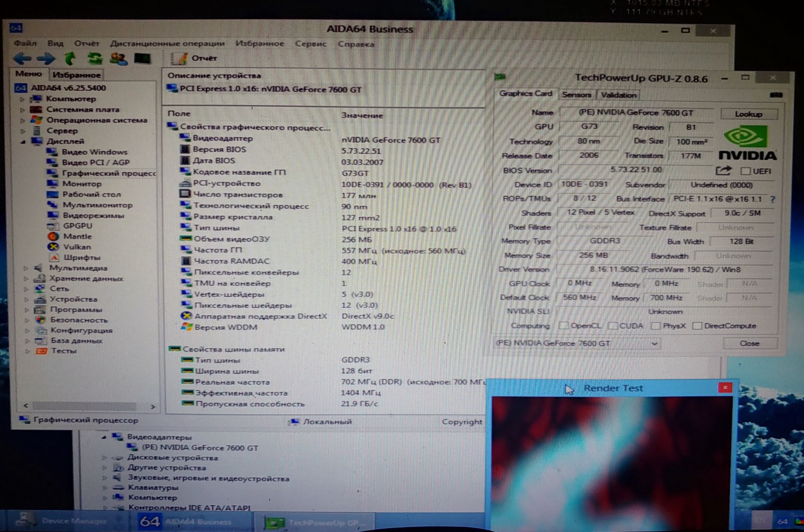Switch to the Sensors tab in GPU-Z
Image resolution: width=804 pixels, height=532 pixels.
576,95
